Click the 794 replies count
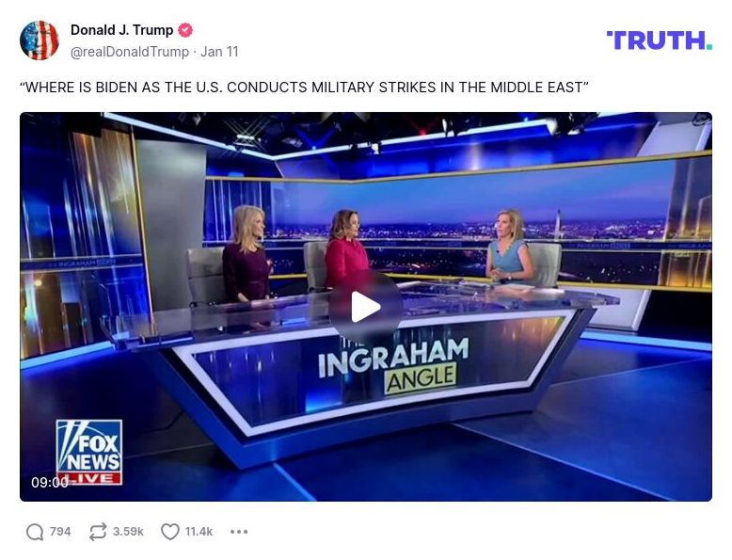 point(60,532)
